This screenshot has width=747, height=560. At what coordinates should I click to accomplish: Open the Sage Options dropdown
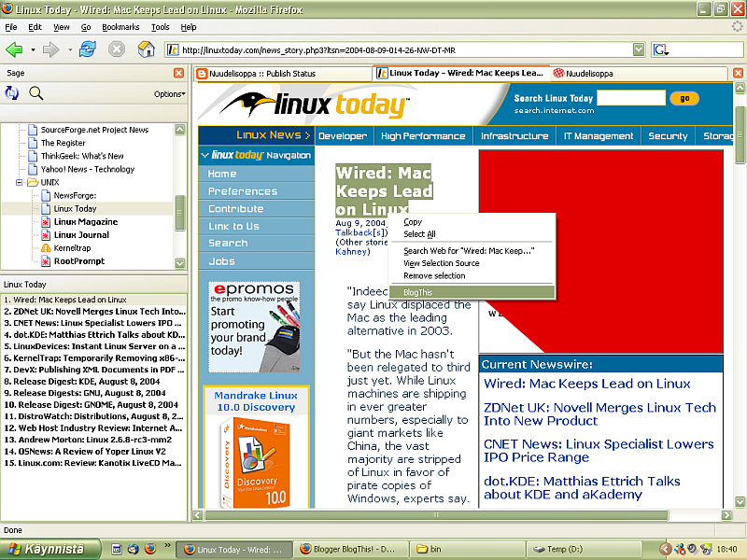coord(169,94)
